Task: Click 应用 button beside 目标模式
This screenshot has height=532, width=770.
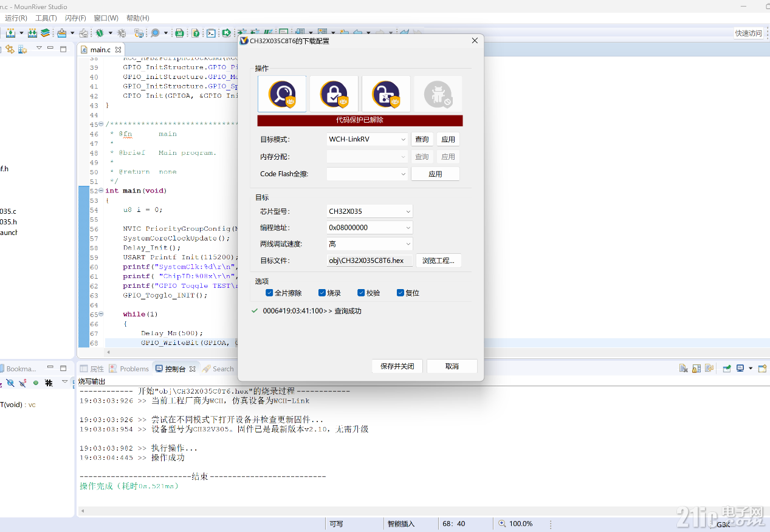Action: [x=449, y=139]
